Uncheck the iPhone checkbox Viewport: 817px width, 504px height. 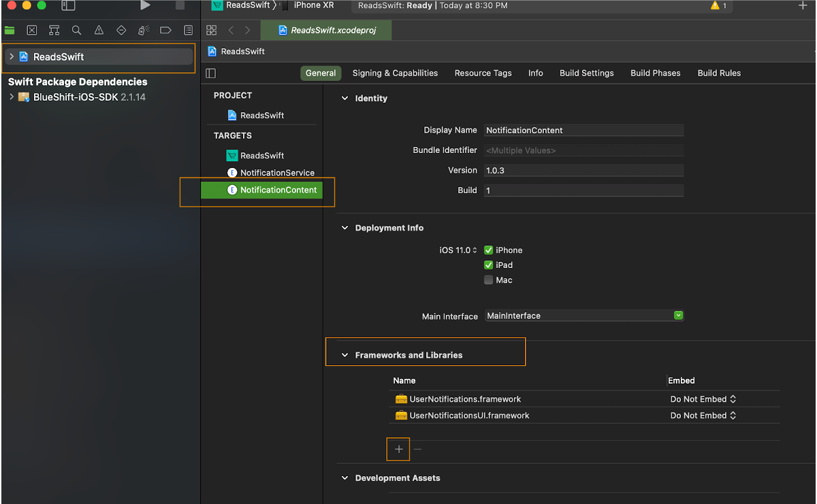(x=488, y=250)
